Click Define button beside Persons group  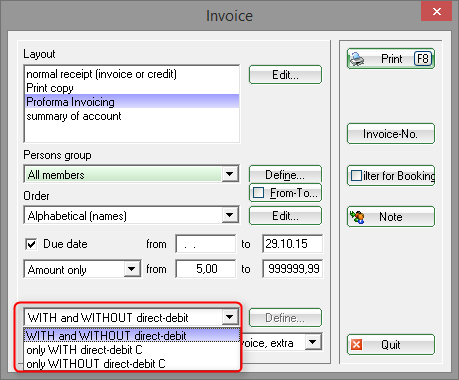(285, 174)
